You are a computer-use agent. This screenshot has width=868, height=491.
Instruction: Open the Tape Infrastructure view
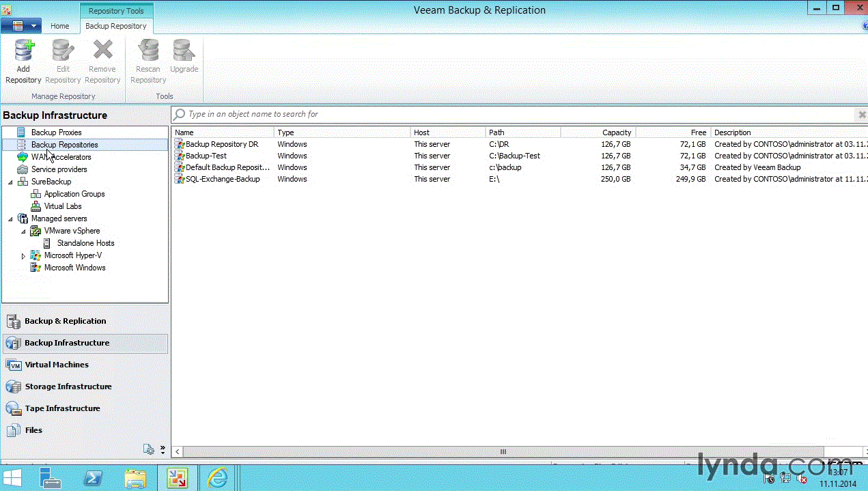85,408
